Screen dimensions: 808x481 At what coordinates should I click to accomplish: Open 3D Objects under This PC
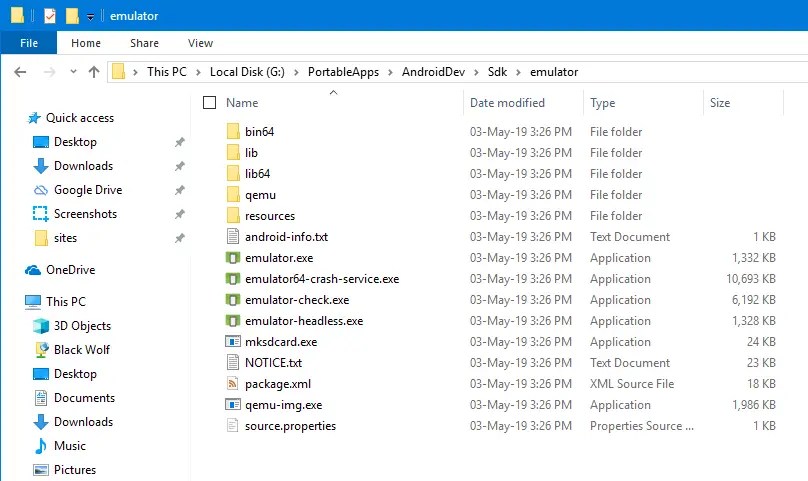pyautogui.click(x=72, y=326)
